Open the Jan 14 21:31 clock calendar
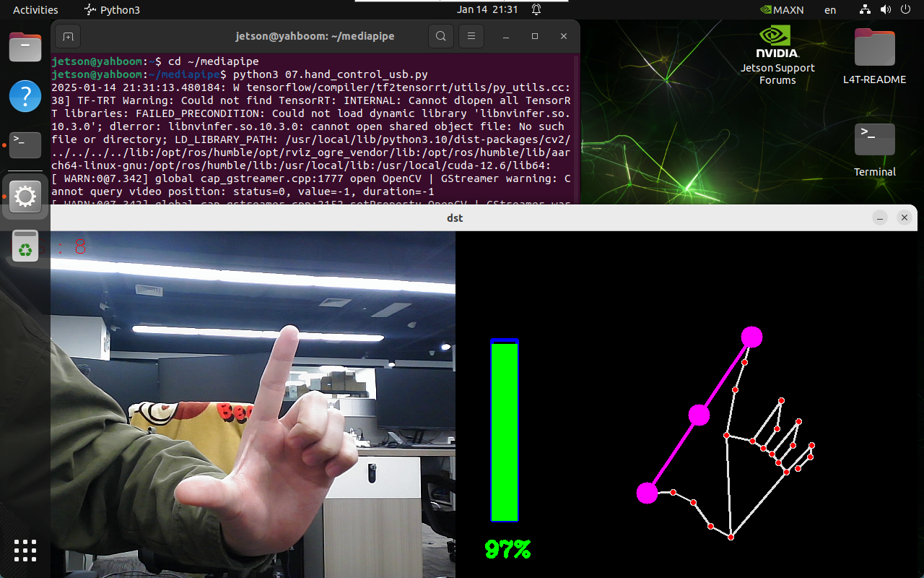Image resolution: width=924 pixels, height=578 pixels. [x=487, y=10]
